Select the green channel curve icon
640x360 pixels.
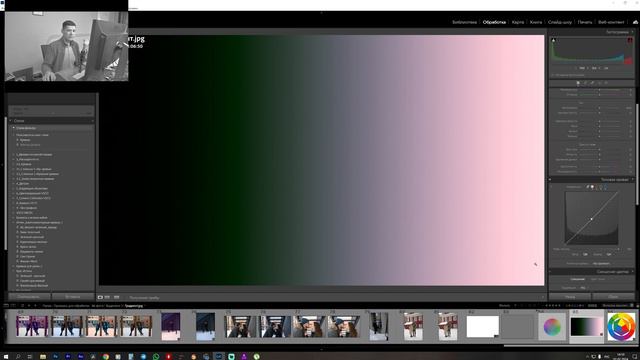tap(601, 187)
